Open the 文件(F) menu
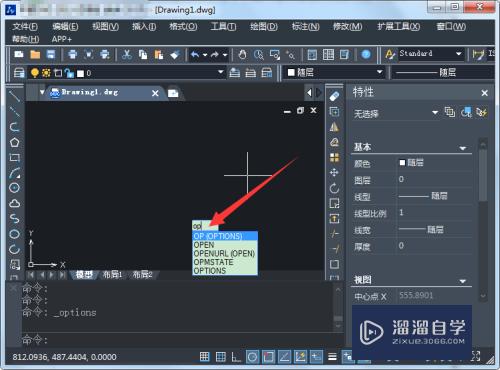The width and height of the screenshot is (500, 370). click(x=25, y=26)
